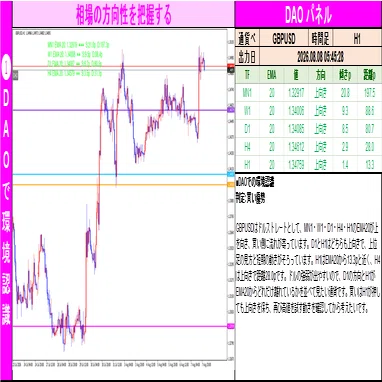Click the slope value 1.4
Viewport: 382px width, 382px height.
point(345,165)
